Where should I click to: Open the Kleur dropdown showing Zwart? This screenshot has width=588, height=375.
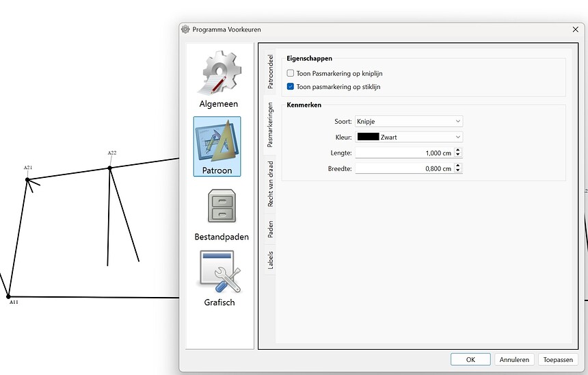pyautogui.click(x=408, y=137)
